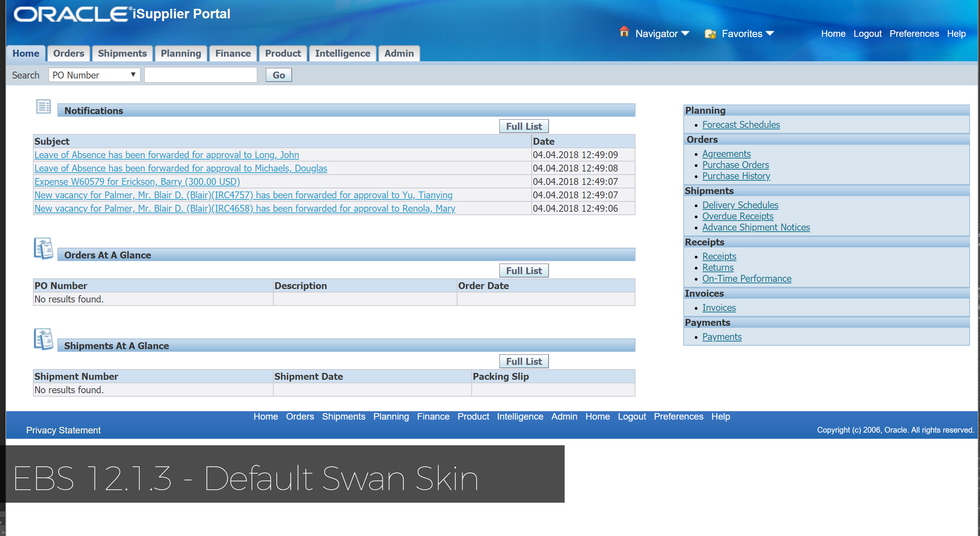
Task: Open Advance Shipment Notices link
Action: click(x=756, y=227)
